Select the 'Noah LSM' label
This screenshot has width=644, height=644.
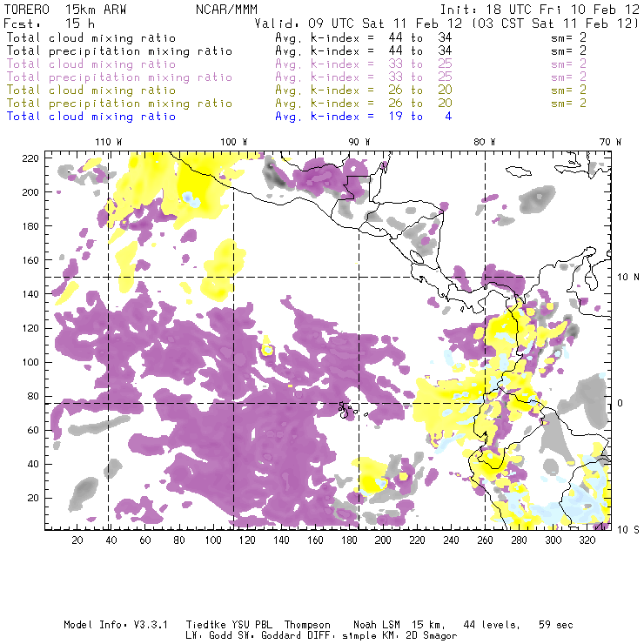[x=377, y=625]
